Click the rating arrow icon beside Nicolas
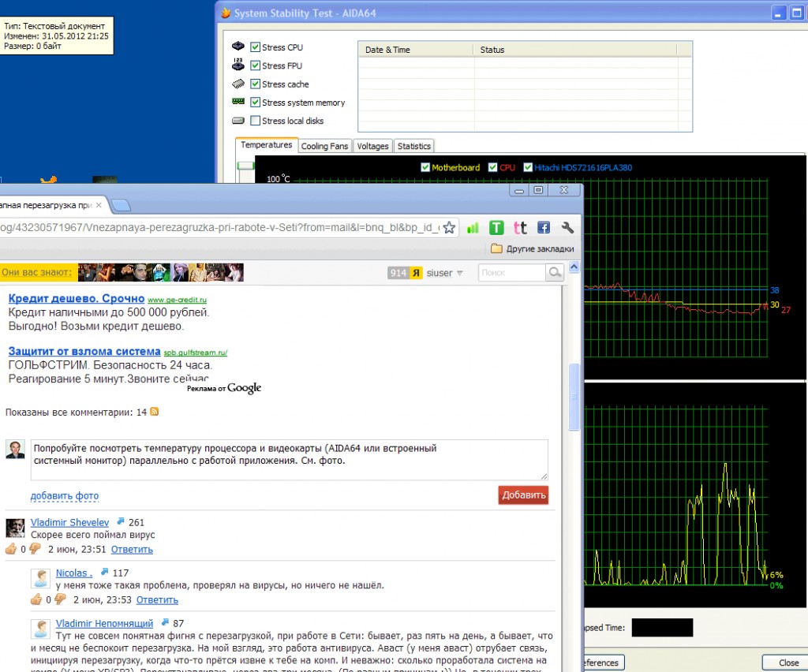 pyautogui.click(x=105, y=572)
